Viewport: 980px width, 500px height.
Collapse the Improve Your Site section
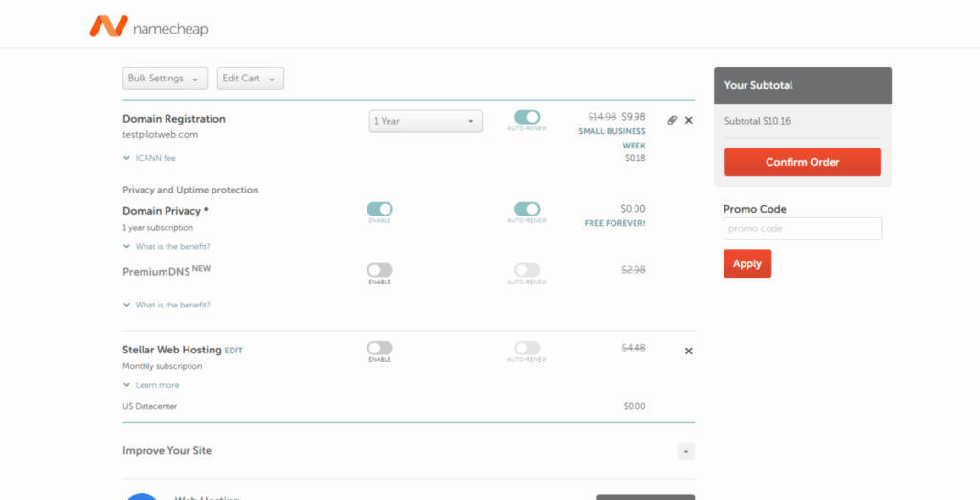686,451
